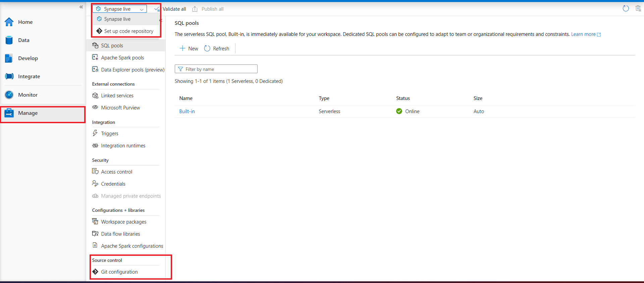The image size is (644, 283).
Task: Click the discard all trash icon
Action: 638,8
